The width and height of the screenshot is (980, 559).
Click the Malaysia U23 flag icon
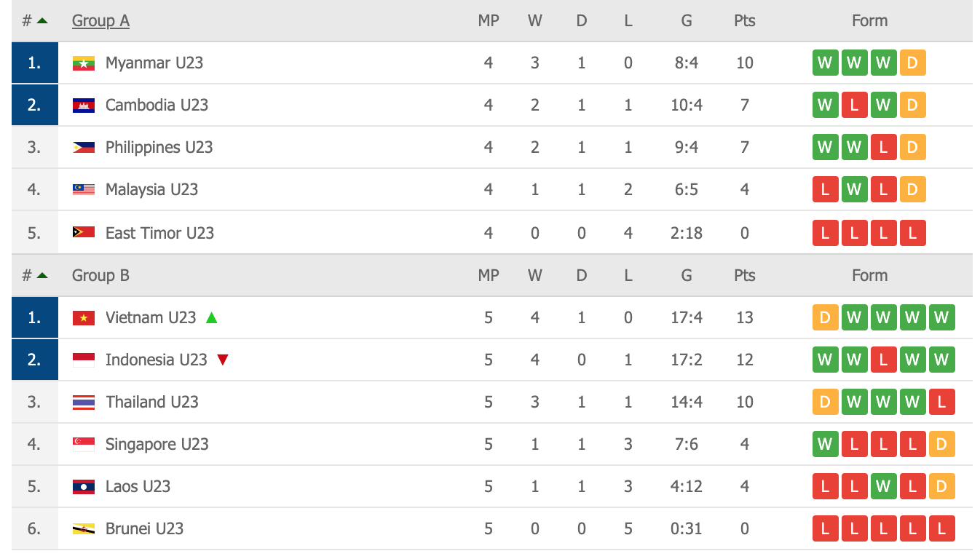(x=84, y=190)
